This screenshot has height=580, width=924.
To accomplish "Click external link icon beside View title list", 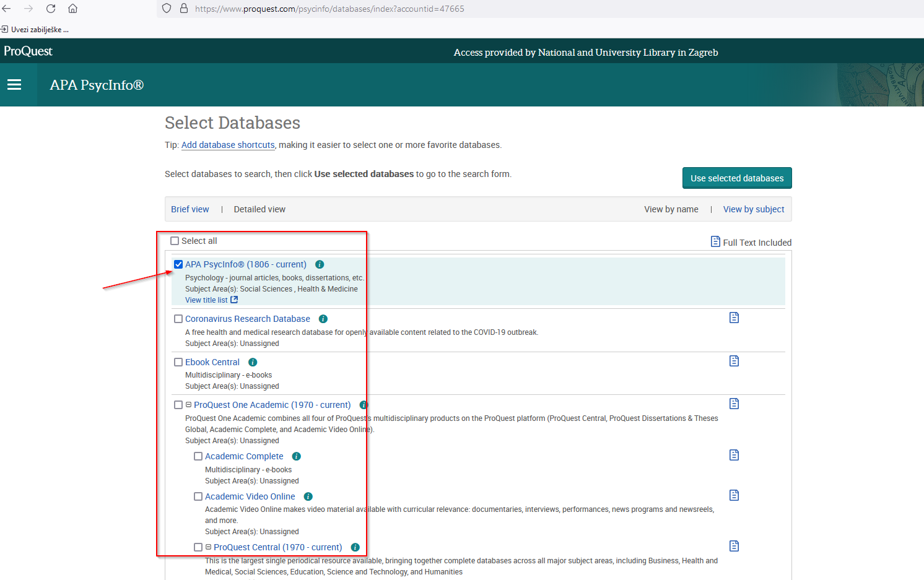I will pos(234,300).
